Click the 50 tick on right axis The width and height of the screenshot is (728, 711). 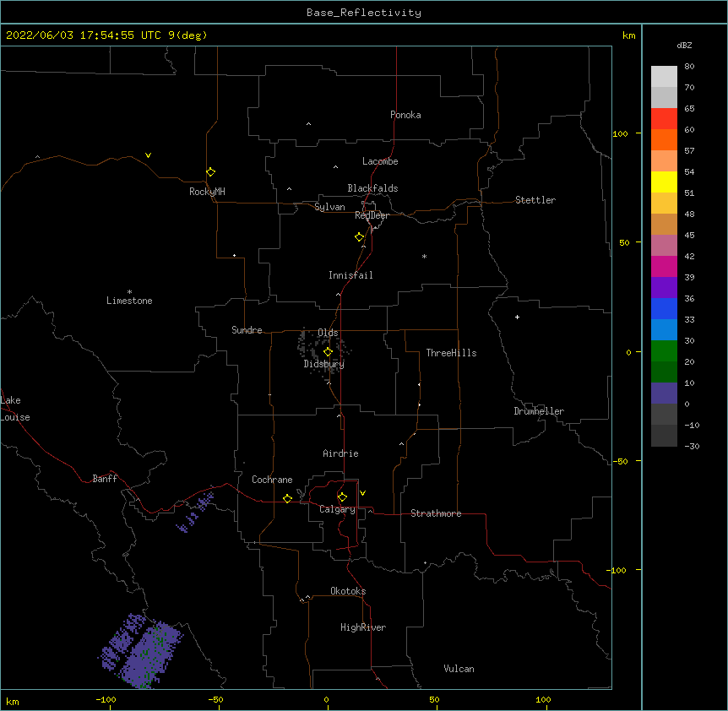click(624, 242)
